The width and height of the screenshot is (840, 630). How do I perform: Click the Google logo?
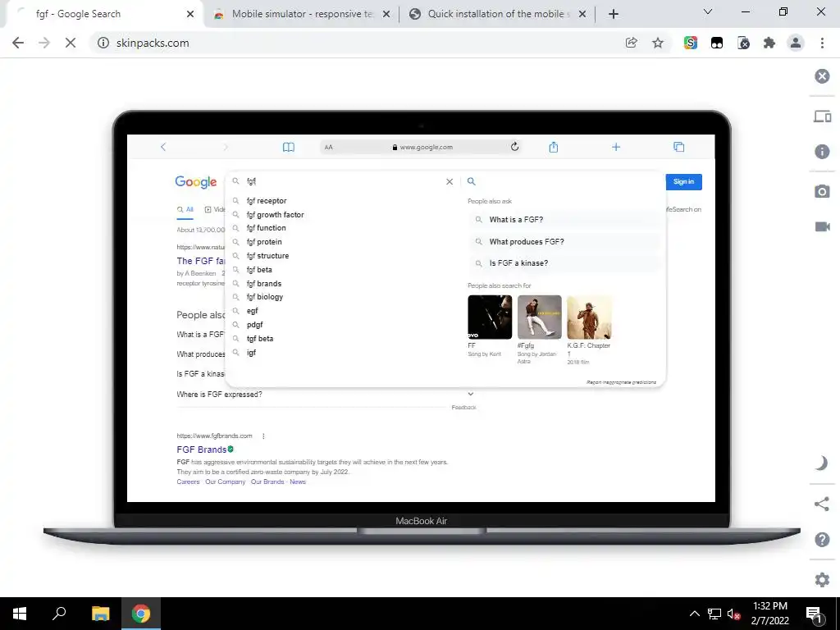click(195, 182)
